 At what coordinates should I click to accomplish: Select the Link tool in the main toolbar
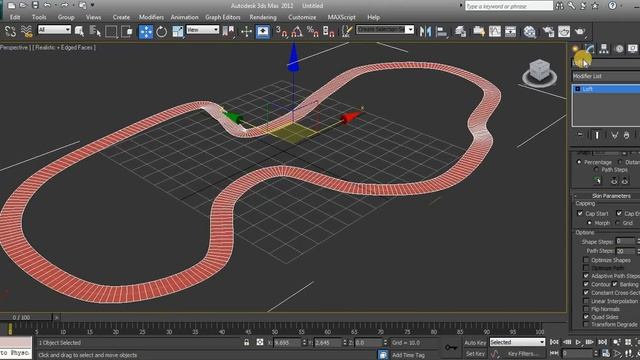(11, 31)
